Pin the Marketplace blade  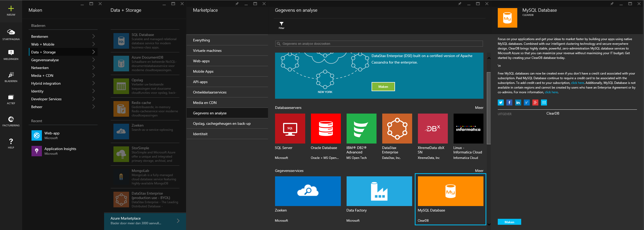(x=237, y=4)
